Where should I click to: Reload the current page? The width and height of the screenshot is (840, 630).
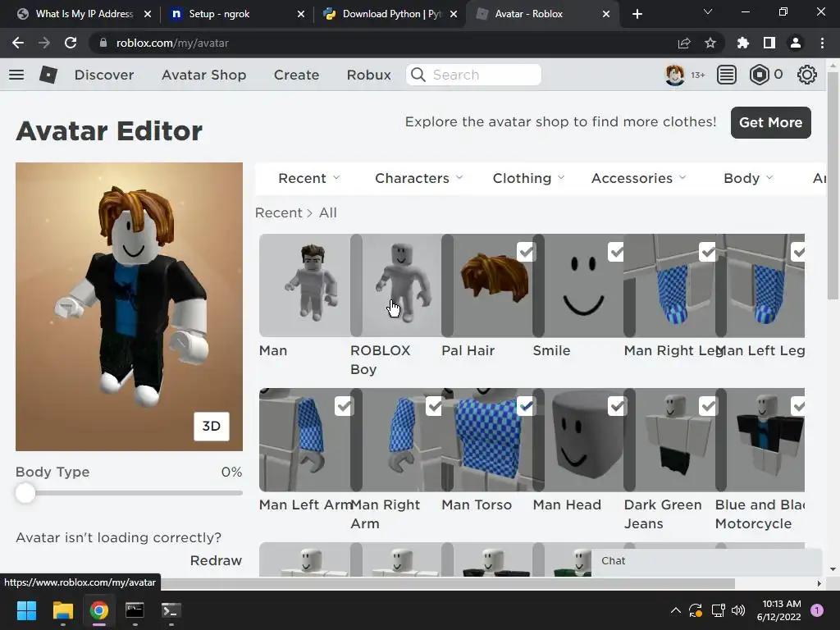71,43
